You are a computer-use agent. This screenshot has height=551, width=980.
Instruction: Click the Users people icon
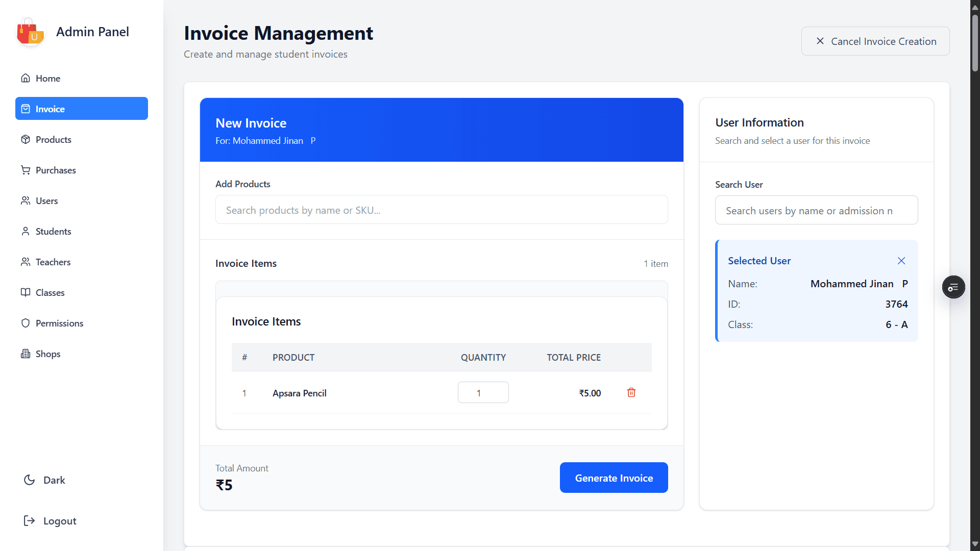(x=26, y=201)
